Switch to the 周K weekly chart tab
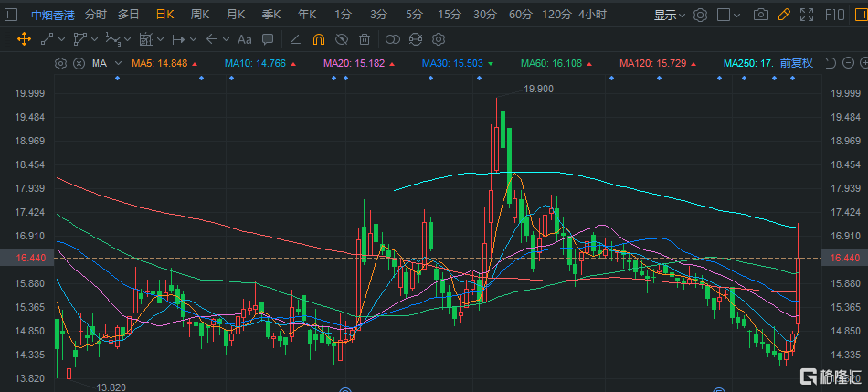Image resolution: width=868 pixels, height=392 pixels. coord(199,15)
